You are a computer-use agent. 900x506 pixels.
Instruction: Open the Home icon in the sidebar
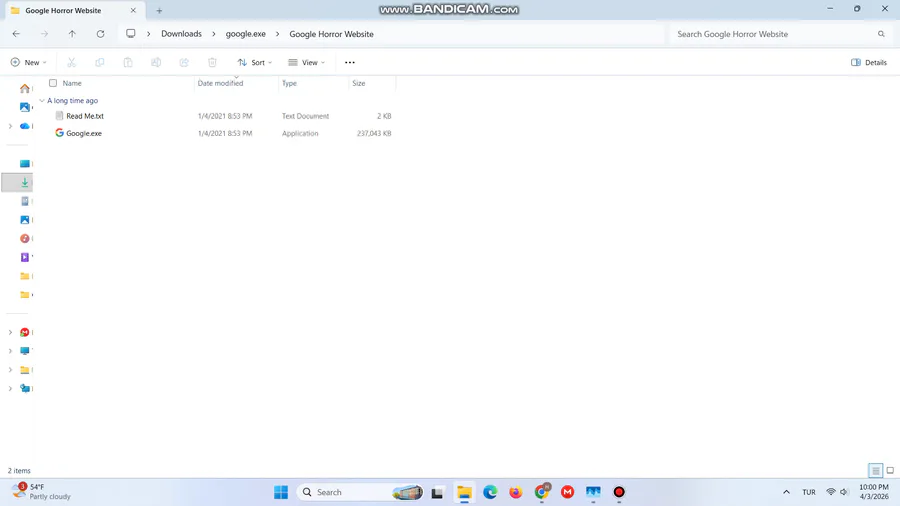pos(25,88)
